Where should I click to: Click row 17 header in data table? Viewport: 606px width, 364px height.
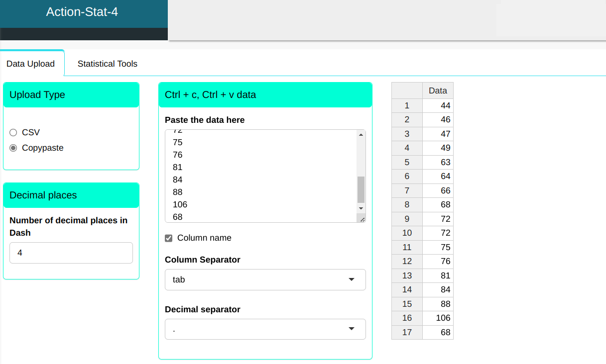point(407,332)
